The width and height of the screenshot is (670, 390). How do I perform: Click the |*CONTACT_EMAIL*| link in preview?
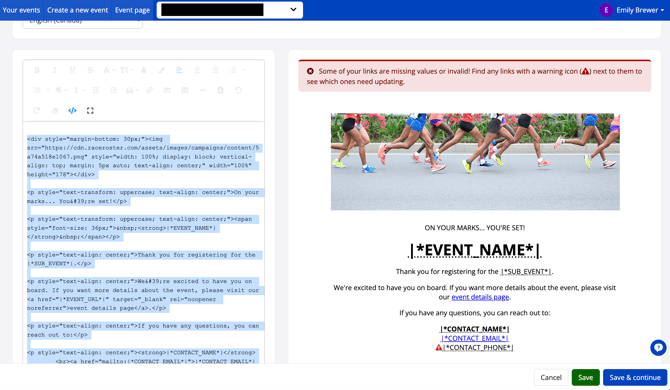[475, 338]
